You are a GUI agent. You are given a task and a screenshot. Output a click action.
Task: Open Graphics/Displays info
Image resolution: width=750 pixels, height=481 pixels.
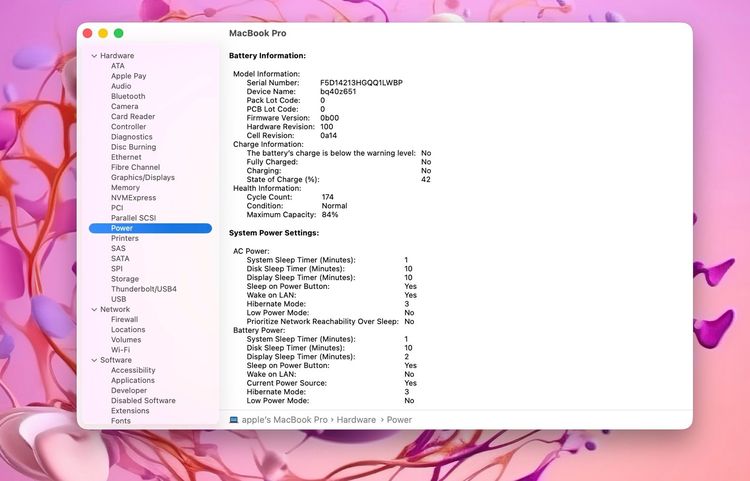[x=143, y=177]
